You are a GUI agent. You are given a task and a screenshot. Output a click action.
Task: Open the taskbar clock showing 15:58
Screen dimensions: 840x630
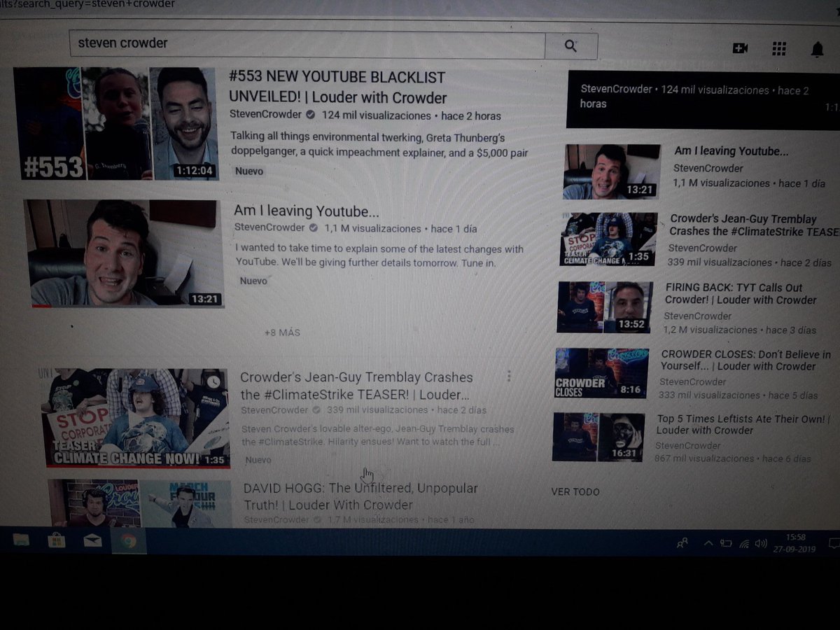794,542
